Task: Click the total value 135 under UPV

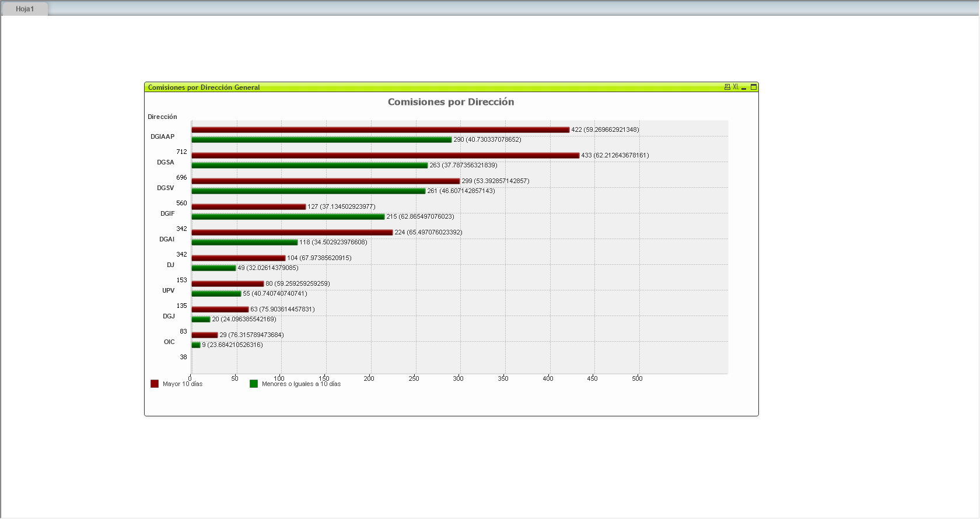Action: click(x=182, y=306)
